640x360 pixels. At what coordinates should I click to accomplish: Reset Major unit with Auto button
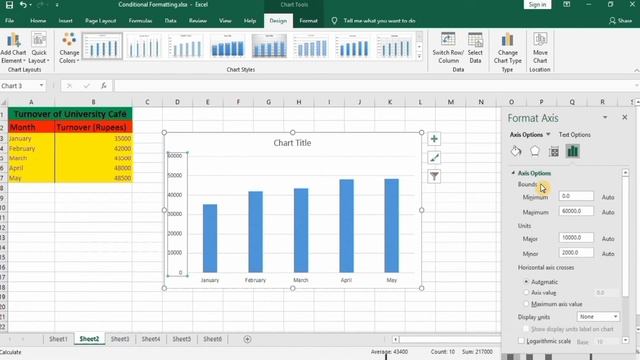click(x=608, y=239)
